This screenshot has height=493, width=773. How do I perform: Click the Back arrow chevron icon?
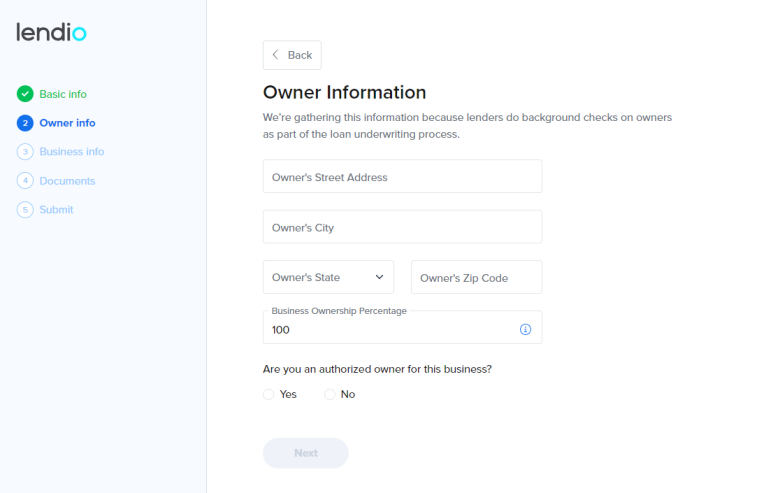276,55
